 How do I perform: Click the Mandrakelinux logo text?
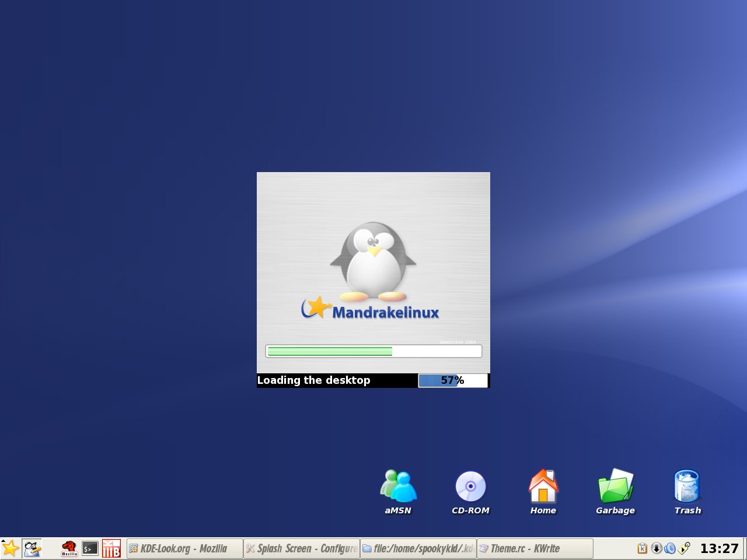(x=385, y=313)
